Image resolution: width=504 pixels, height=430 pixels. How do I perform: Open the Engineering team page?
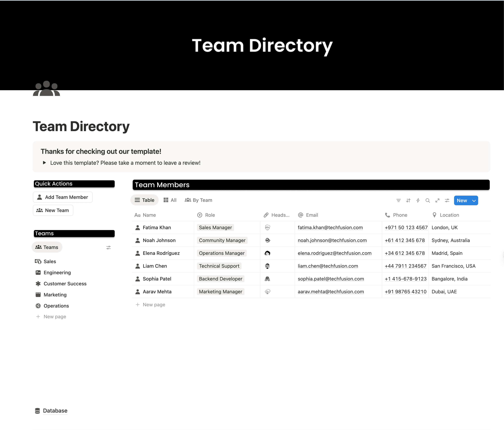click(57, 272)
